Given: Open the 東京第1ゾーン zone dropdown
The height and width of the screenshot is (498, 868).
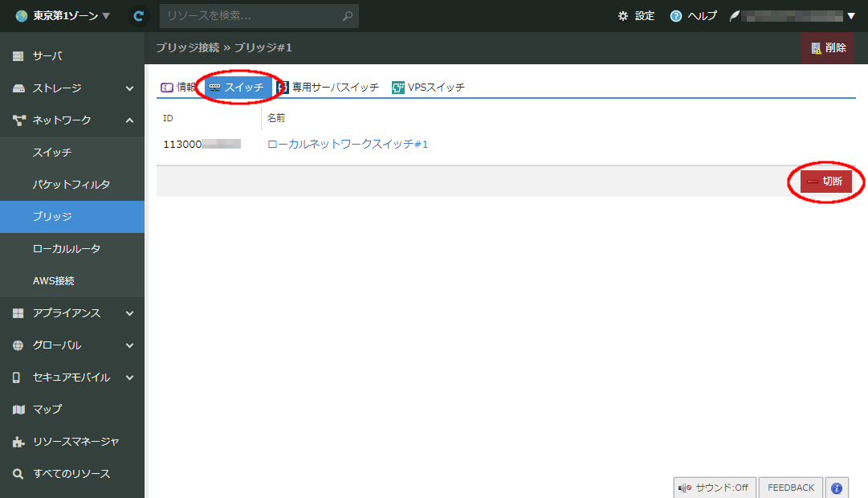Looking at the screenshot, I should pyautogui.click(x=63, y=16).
